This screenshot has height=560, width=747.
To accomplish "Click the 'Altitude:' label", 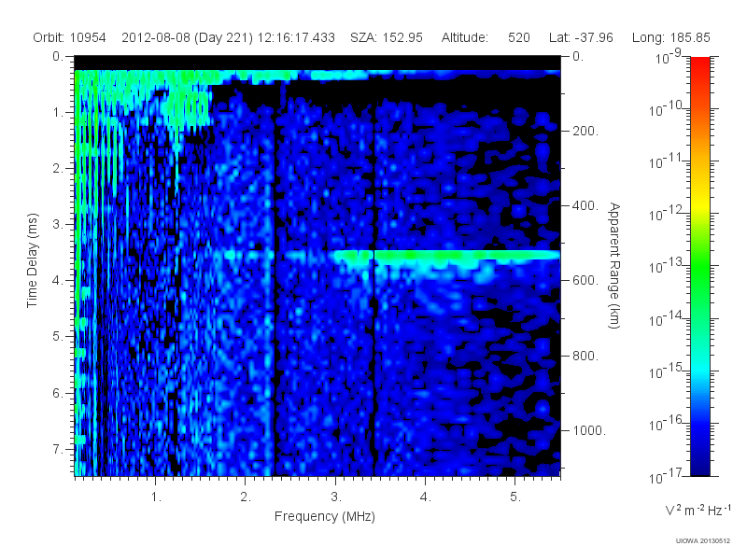I will pos(465,37).
